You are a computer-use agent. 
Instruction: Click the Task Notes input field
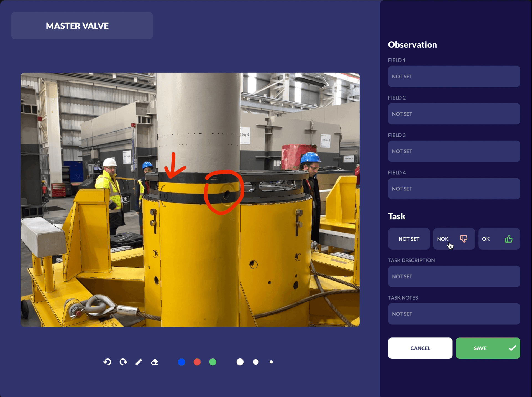pos(454,314)
